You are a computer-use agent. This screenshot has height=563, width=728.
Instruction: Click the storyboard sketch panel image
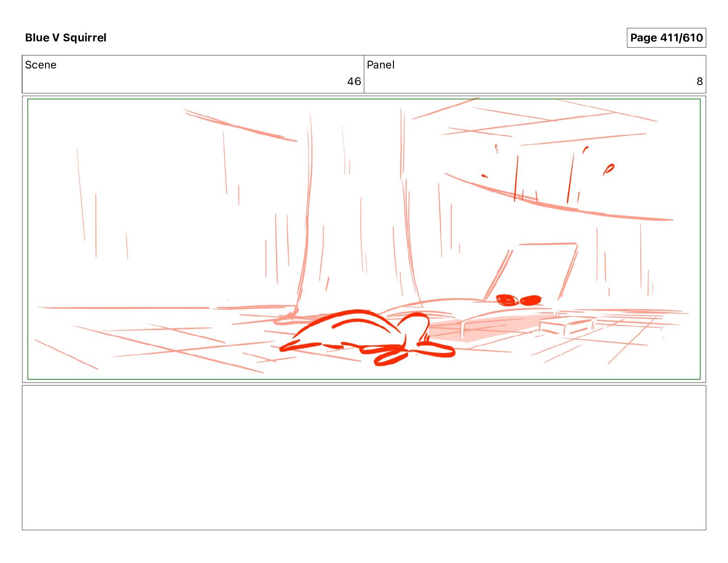[364, 239]
